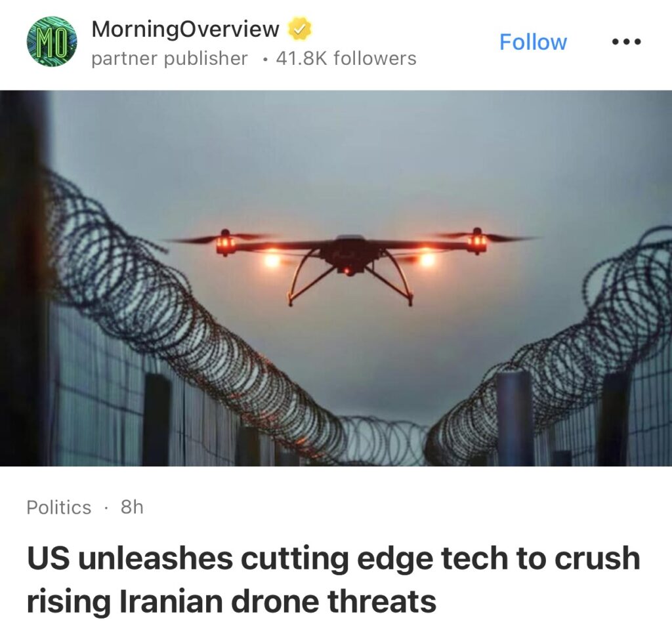This screenshot has height=633, width=672.
Task: Click the partner publisher label
Action: 169,58
